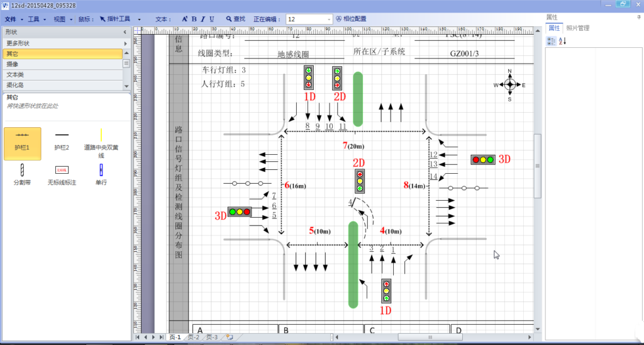Open the 正在编辑 dropdown showing 12

[329, 19]
